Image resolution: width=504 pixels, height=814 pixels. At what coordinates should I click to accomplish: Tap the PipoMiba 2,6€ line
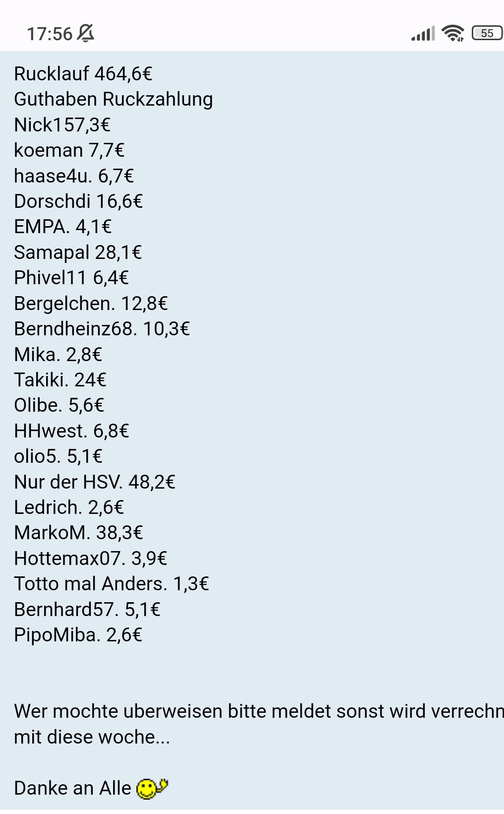pos(78,635)
